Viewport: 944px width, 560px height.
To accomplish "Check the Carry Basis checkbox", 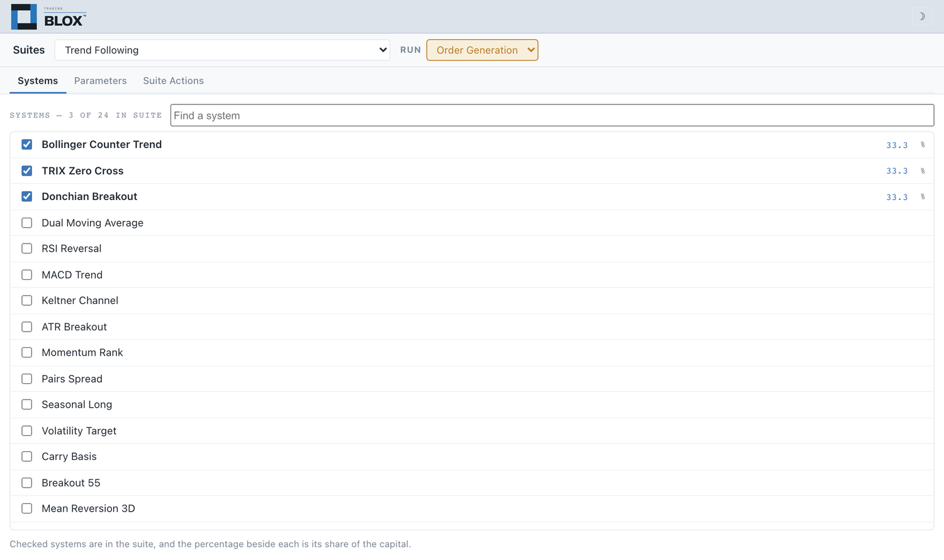I will (x=27, y=457).
